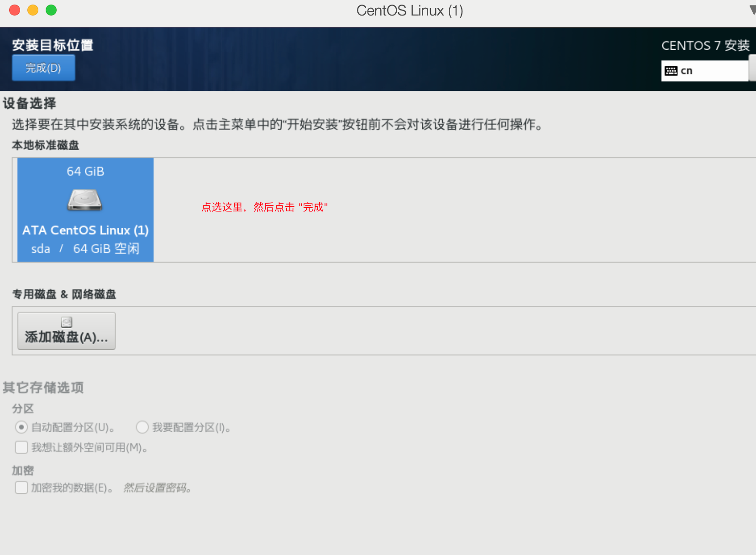Screen dimensions: 756x555
Task: Click the 专用磁盘 & 网络磁盘 label
Action: pos(64,294)
